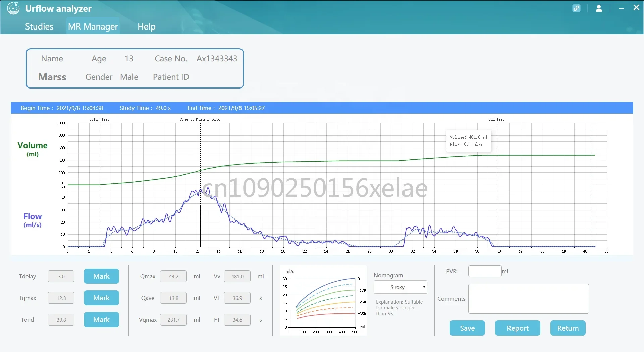Open the user account profile icon
This screenshot has height=352, width=644.
pos(599,8)
